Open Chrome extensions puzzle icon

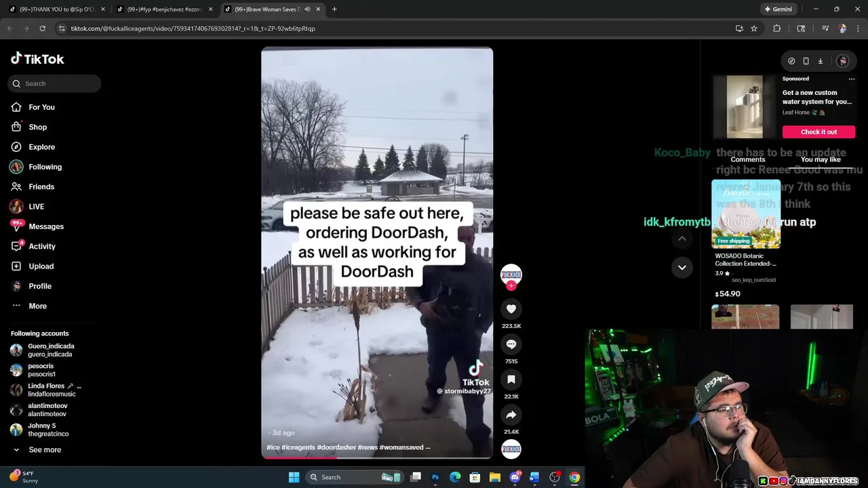[x=777, y=28]
